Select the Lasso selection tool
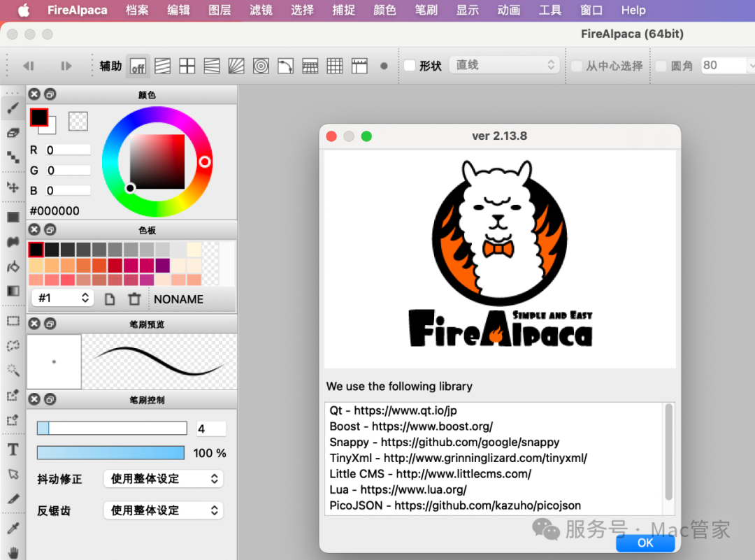755x560 pixels. [x=13, y=345]
